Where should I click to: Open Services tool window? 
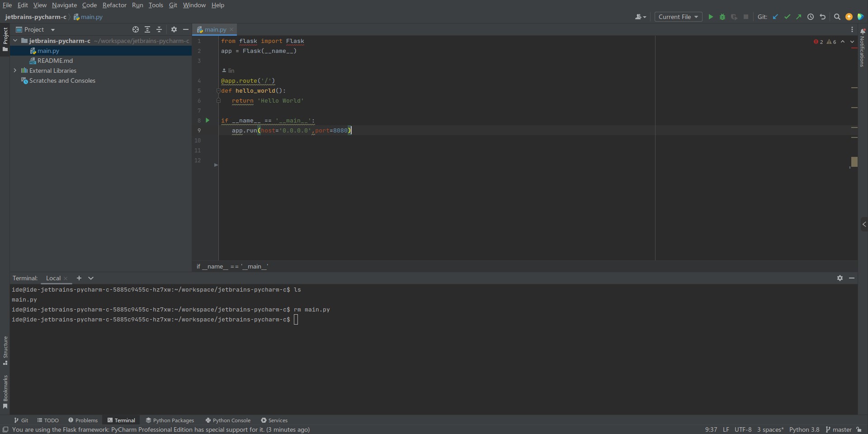tap(274, 420)
